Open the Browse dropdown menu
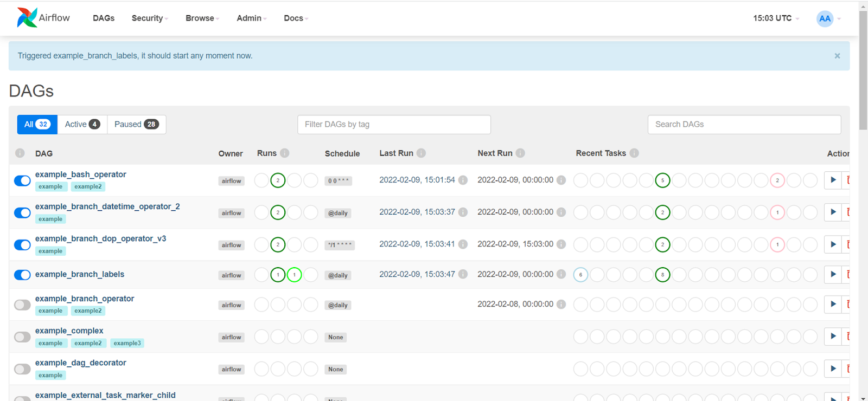The width and height of the screenshot is (868, 401). point(202,18)
